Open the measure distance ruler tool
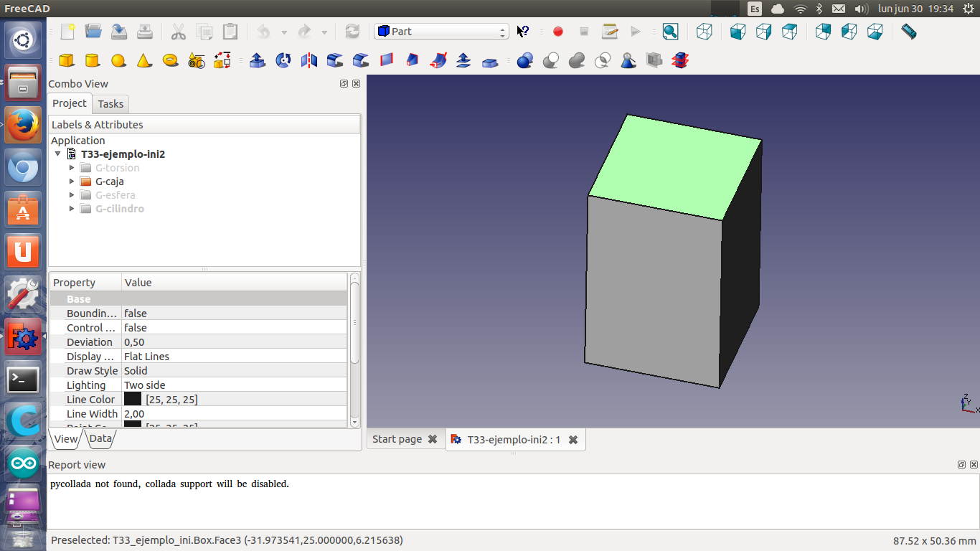980x551 pixels. coord(908,32)
